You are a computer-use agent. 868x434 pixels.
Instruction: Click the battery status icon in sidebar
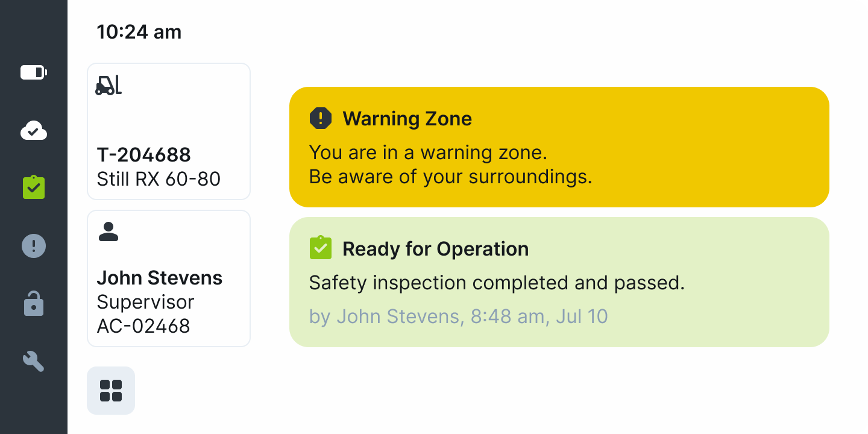(x=34, y=73)
